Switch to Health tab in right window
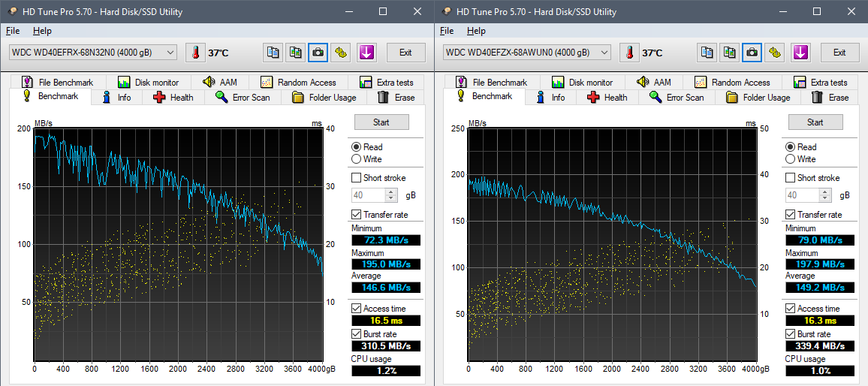Viewport: 868px width, 386px height. 607,98
